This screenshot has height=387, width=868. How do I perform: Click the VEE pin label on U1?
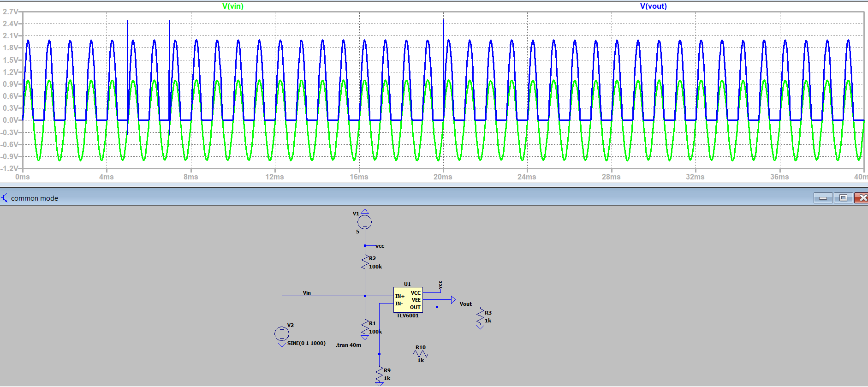tap(416, 300)
